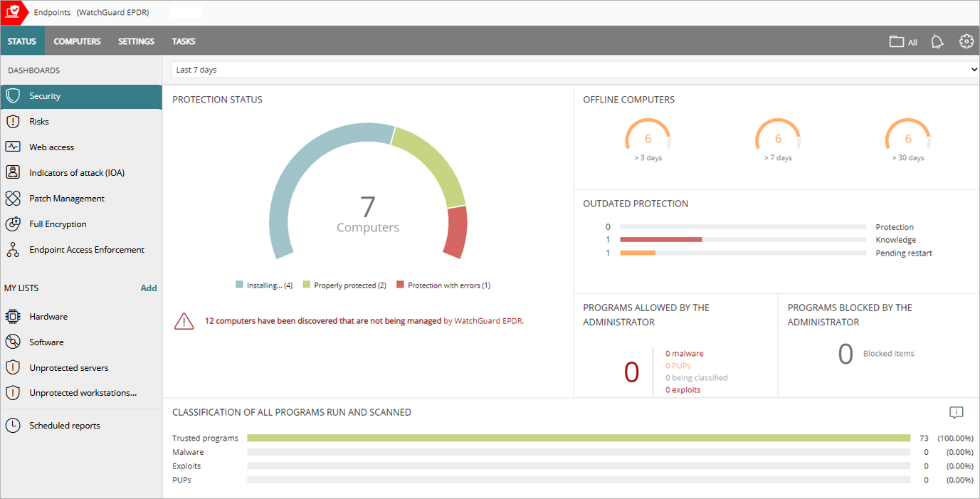
Task: Click the Hardware list icon
Action: click(14, 316)
